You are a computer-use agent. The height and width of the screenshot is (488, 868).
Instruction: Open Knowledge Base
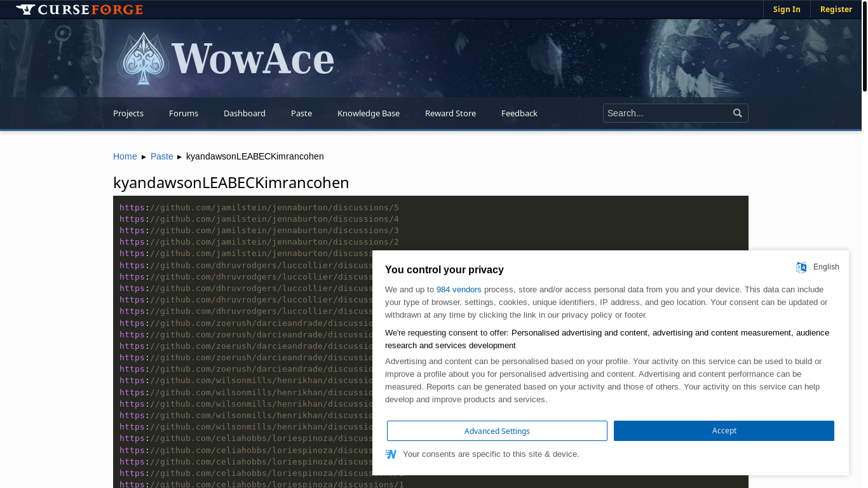click(369, 113)
